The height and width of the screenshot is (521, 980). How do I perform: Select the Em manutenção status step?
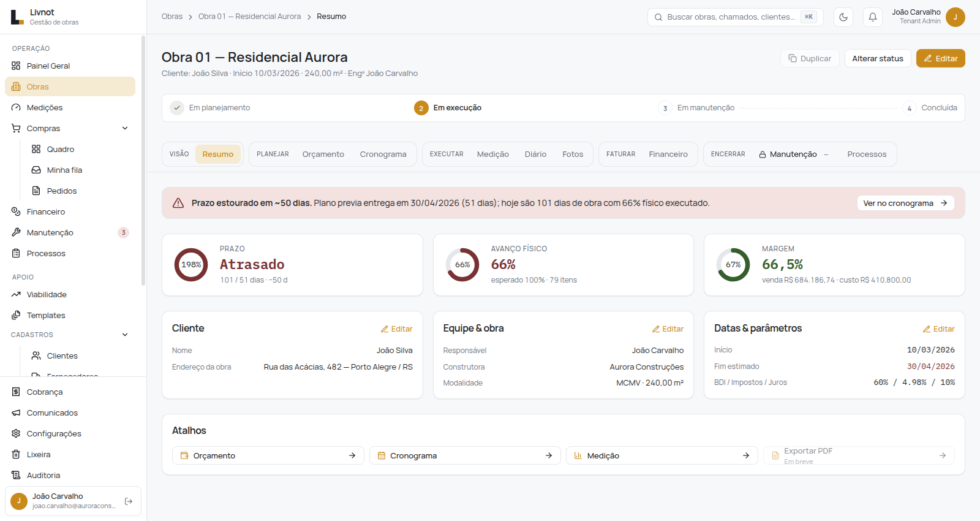tap(696, 108)
